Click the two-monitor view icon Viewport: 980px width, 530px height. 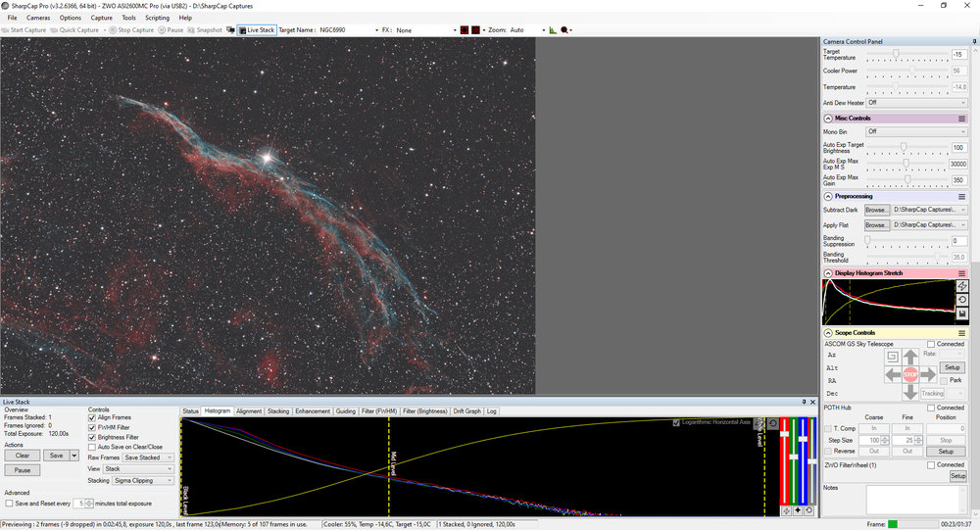230,30
